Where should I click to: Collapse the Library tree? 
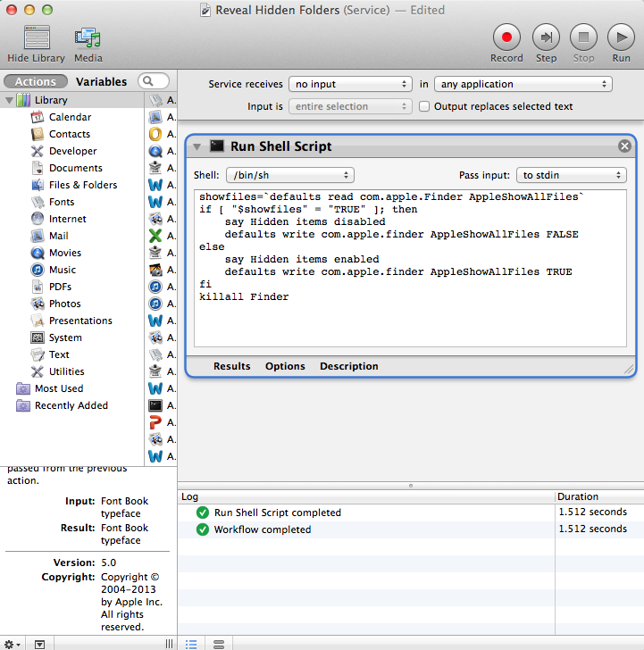pyautogui.click(x=9, y=100)
